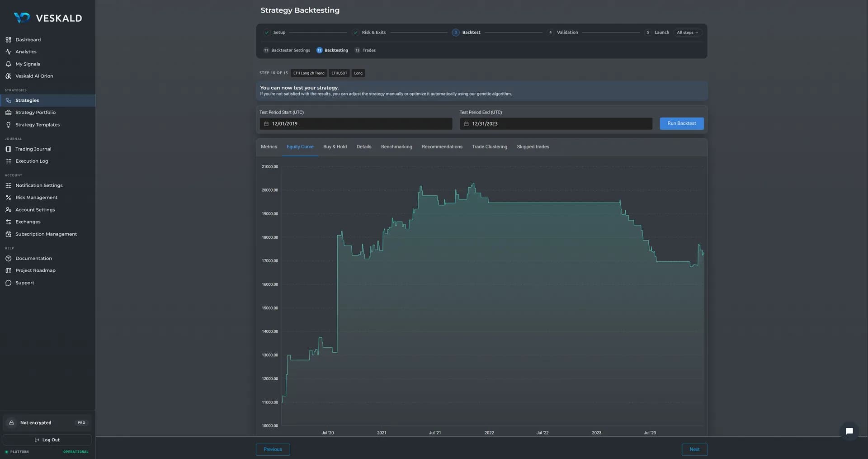This screenshot has width=868, height=459.
Task: Click the Next button
Action: [x=694, y=450]
